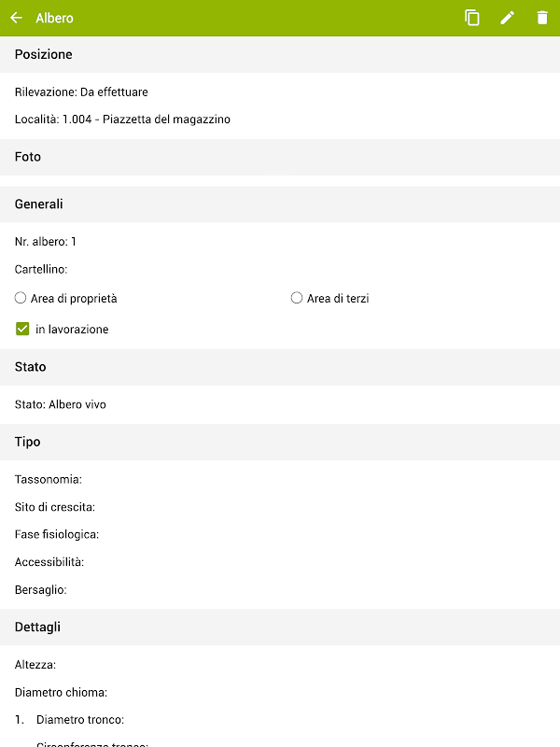Uncheck the in lavorazione checkbox
Viewport: 560px width, 747px height.
point(22,329)
